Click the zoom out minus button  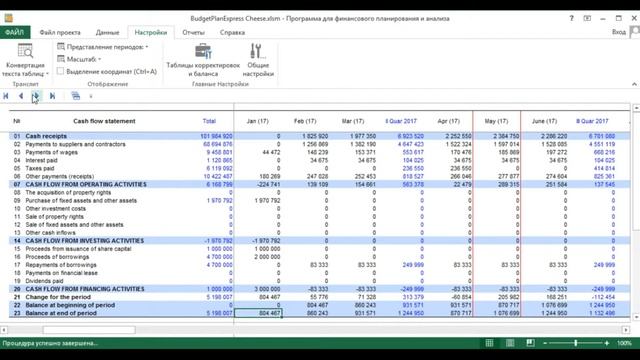[545, 343]
